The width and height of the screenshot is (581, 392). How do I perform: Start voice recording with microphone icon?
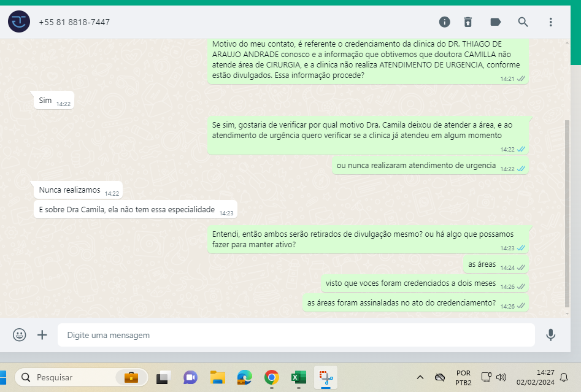coord(550,334)
